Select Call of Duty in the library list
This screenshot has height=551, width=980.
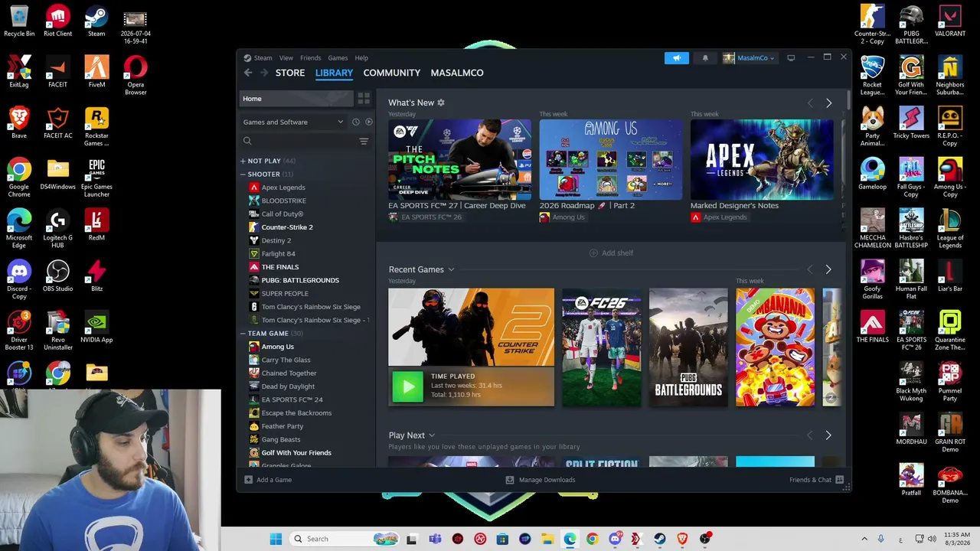(x=283, y=214)
